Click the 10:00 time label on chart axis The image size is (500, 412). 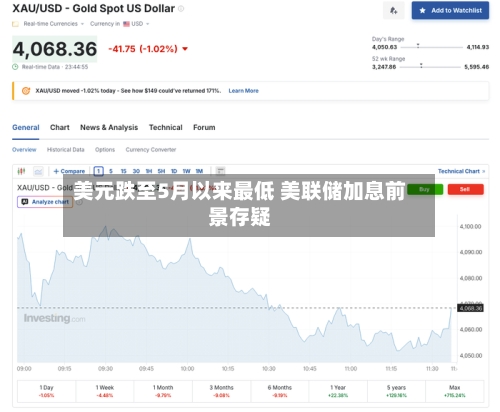(187, 369)
